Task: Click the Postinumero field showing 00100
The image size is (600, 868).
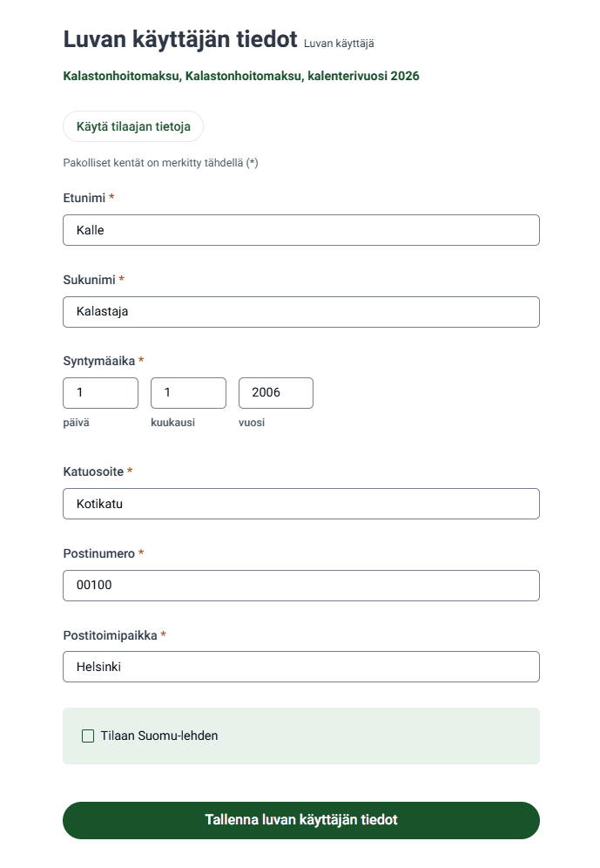Action: point(301,586)
